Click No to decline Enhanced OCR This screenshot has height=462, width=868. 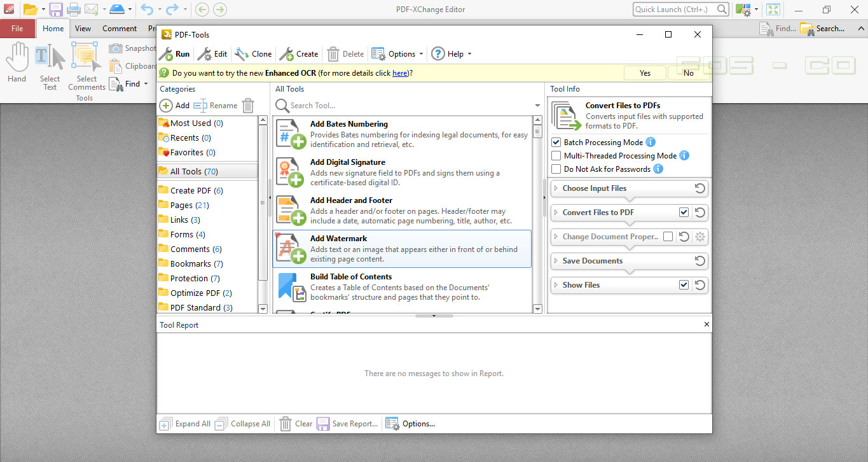[689, 73]
